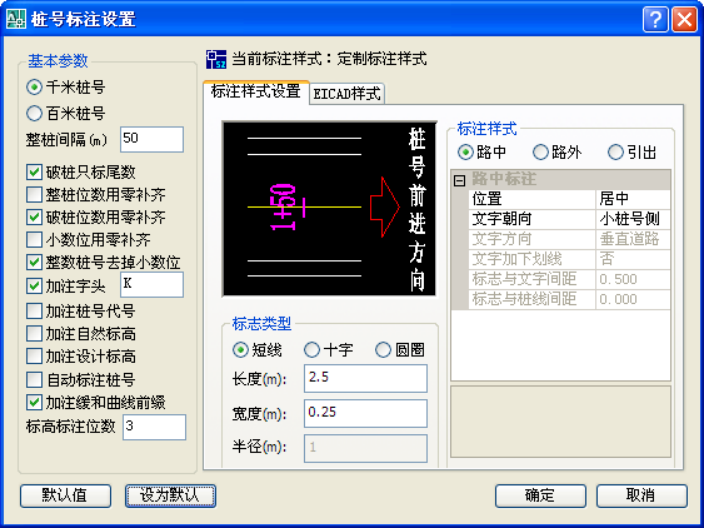Select the 百米桩号 radio option
Viewport: 704px width, 528px height.
click(35, 114)
